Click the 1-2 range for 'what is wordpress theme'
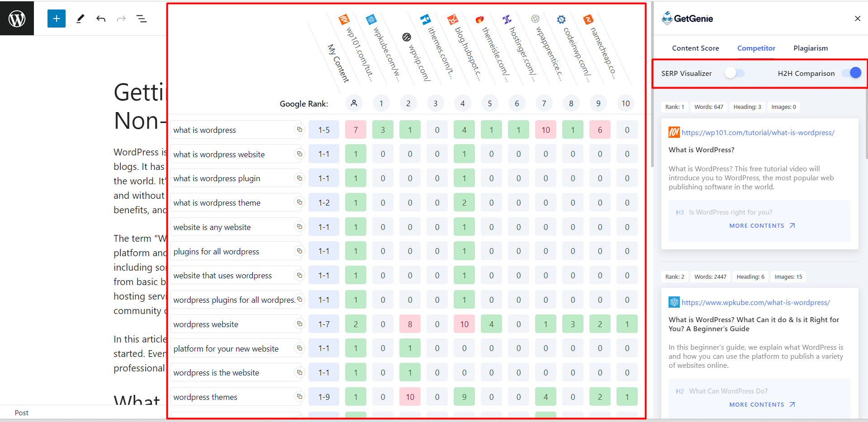 324,202
